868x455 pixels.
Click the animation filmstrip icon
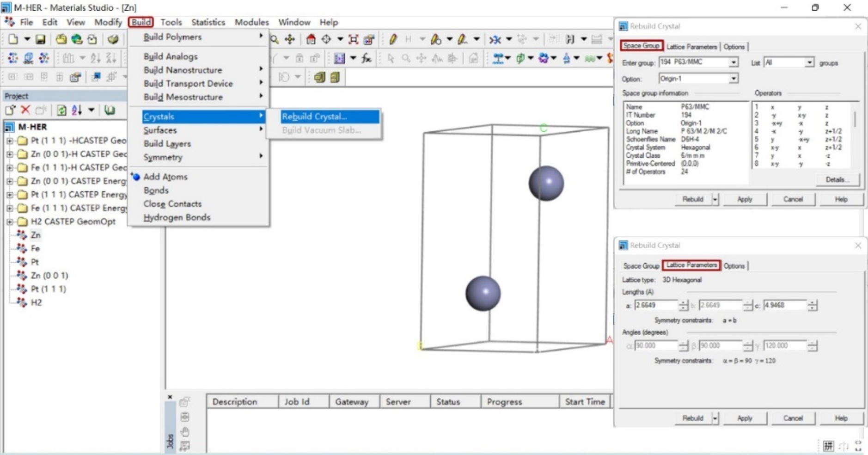339,58
